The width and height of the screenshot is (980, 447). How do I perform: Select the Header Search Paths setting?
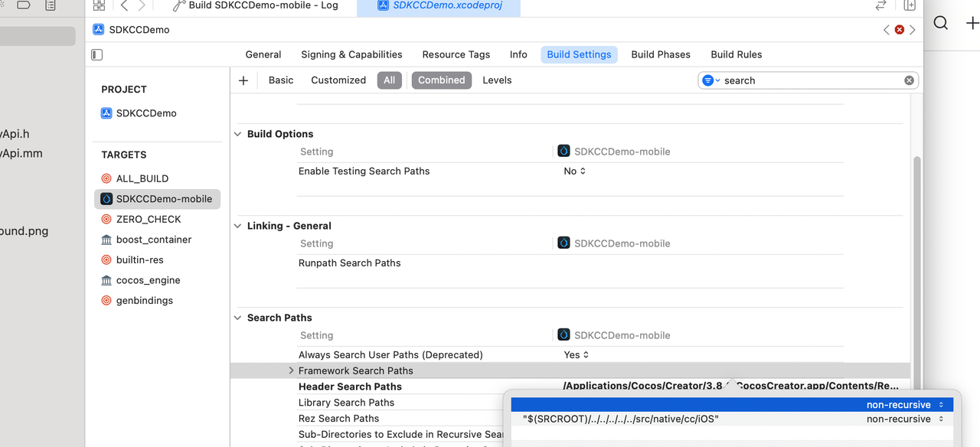[x=350, y=387]
